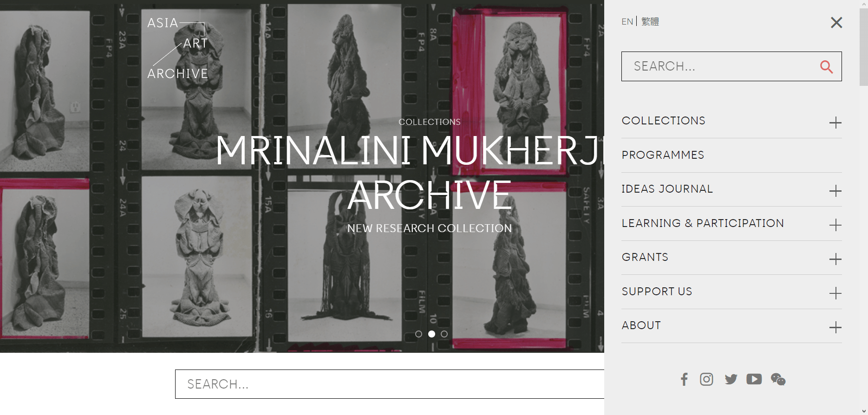Expand Learning & Participation submenu plus

point(835,225)
